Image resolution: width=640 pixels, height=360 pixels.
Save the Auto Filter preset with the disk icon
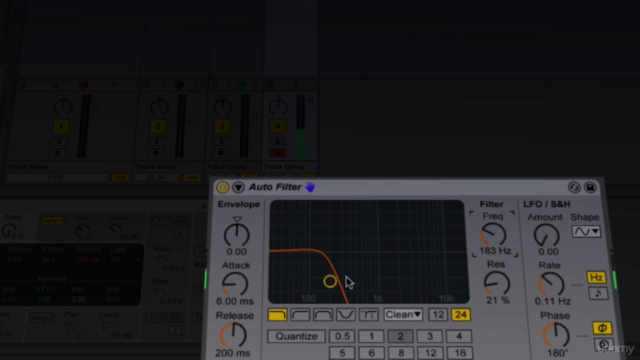[590, 187]
